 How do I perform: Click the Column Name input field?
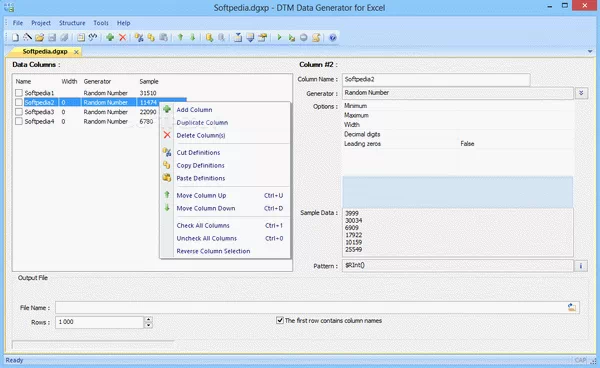pos(436,80)
